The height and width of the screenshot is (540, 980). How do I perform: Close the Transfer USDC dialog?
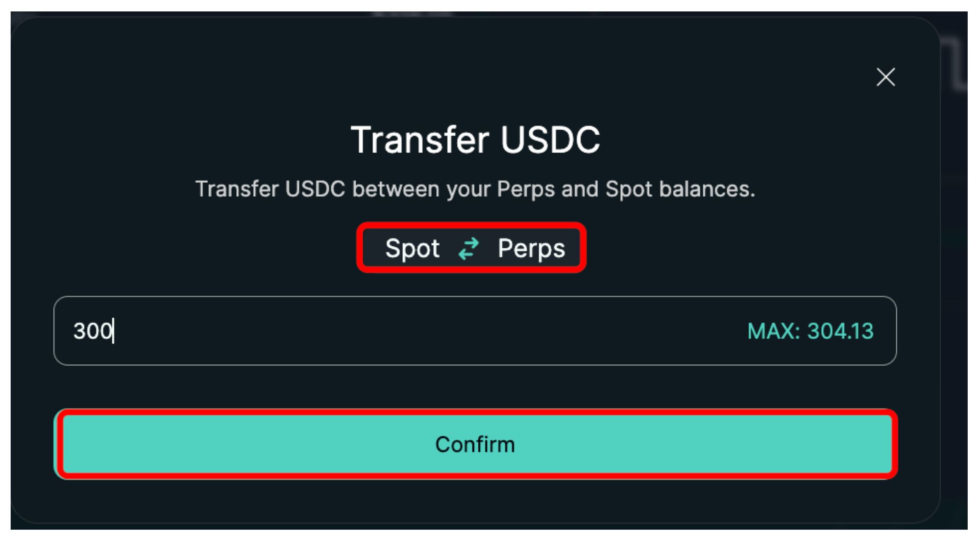click(885, 77)
